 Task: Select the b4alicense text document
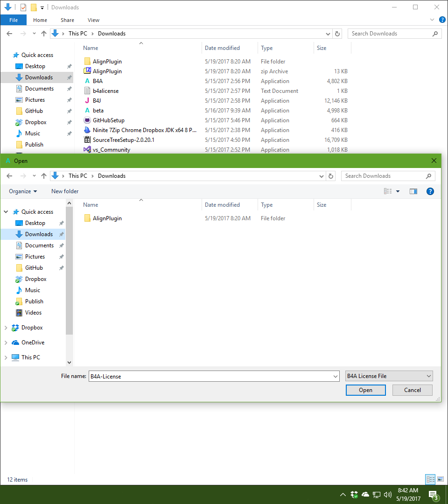(105, 91)
